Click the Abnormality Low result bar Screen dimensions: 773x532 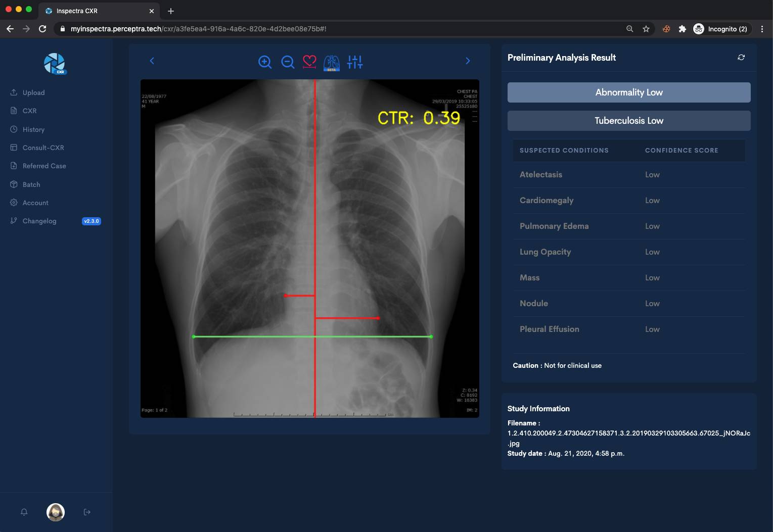click(628, 92)
